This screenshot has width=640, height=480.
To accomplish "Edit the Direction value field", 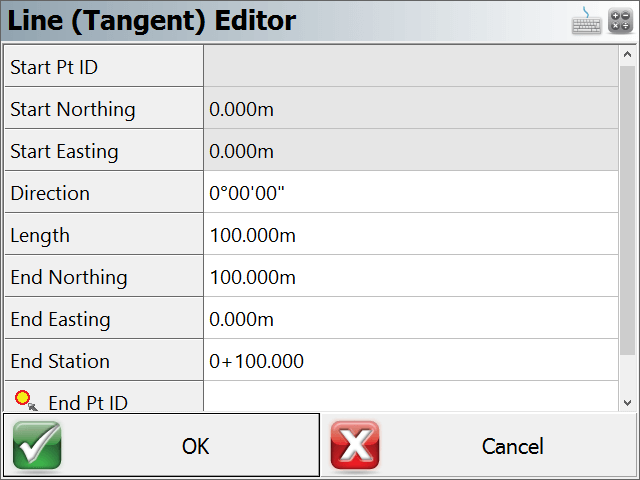I will tap(411, 192).
